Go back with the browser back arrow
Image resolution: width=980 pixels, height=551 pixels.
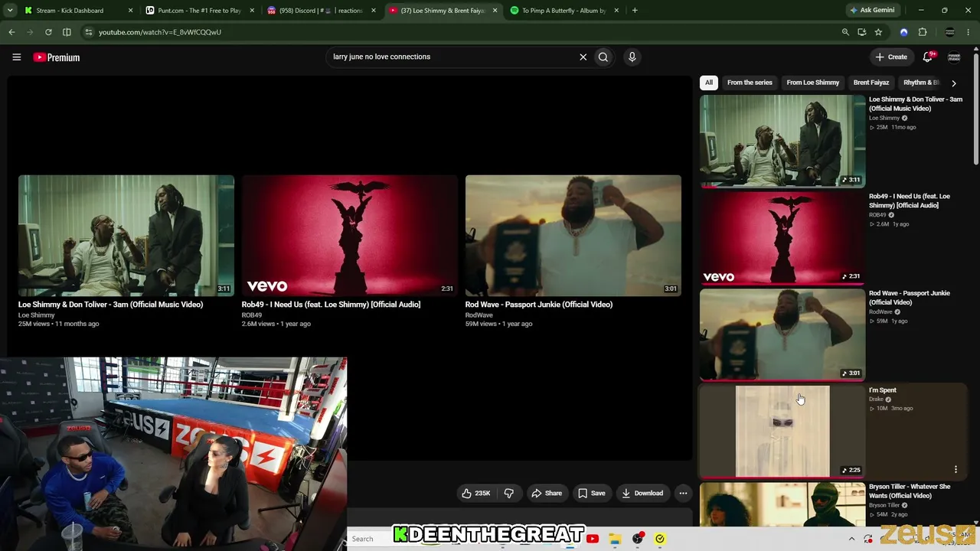(x=11, y=32)
